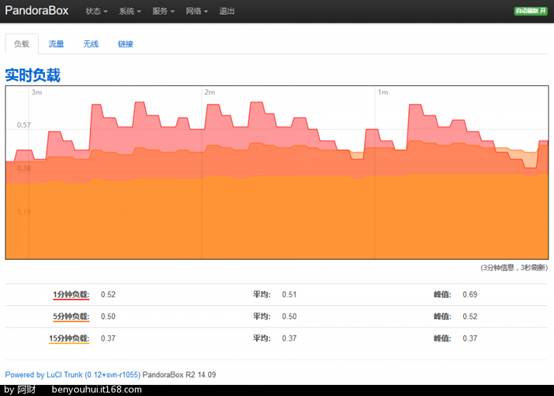Click the 5-minute peak value 0.52
Screen dimensions: 554x396
coord(470,317)
